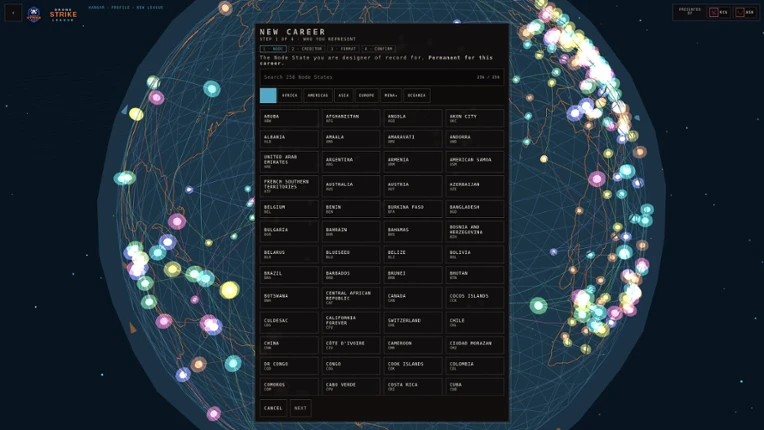Select China node state
This screenshot has width=764, height=430.
click(x=289, y=345)
